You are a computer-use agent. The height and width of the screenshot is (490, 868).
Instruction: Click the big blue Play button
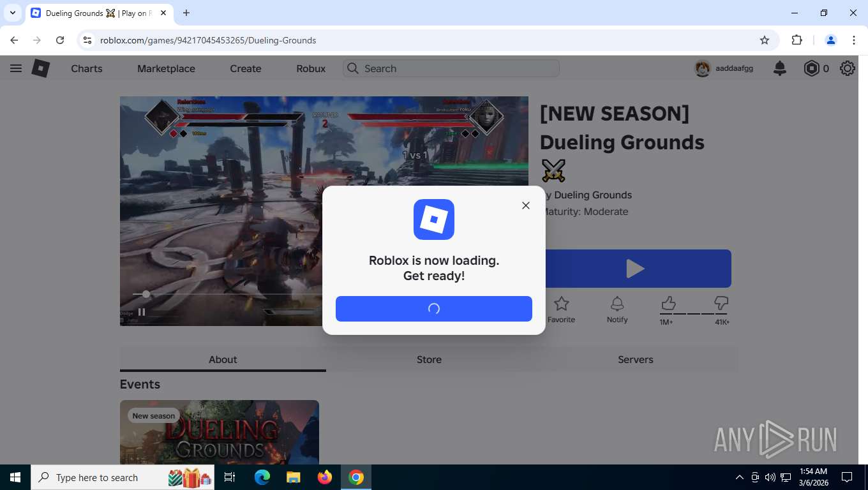(x=636, y=269)
